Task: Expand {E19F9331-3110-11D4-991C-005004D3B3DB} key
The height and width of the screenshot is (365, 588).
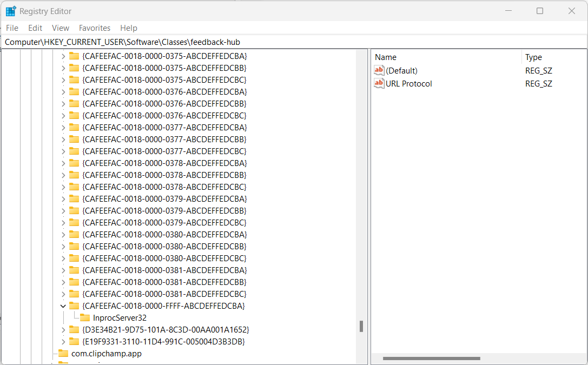Action: click(x=63, y=342)
